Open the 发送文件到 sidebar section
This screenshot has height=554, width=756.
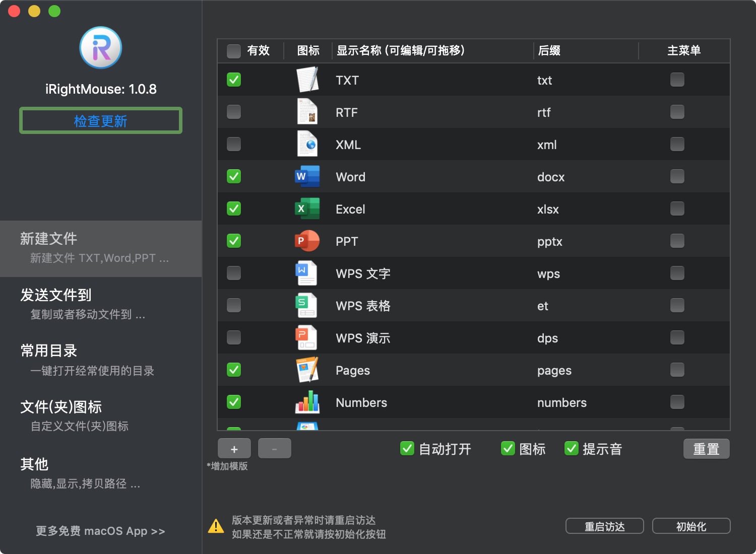101,305
